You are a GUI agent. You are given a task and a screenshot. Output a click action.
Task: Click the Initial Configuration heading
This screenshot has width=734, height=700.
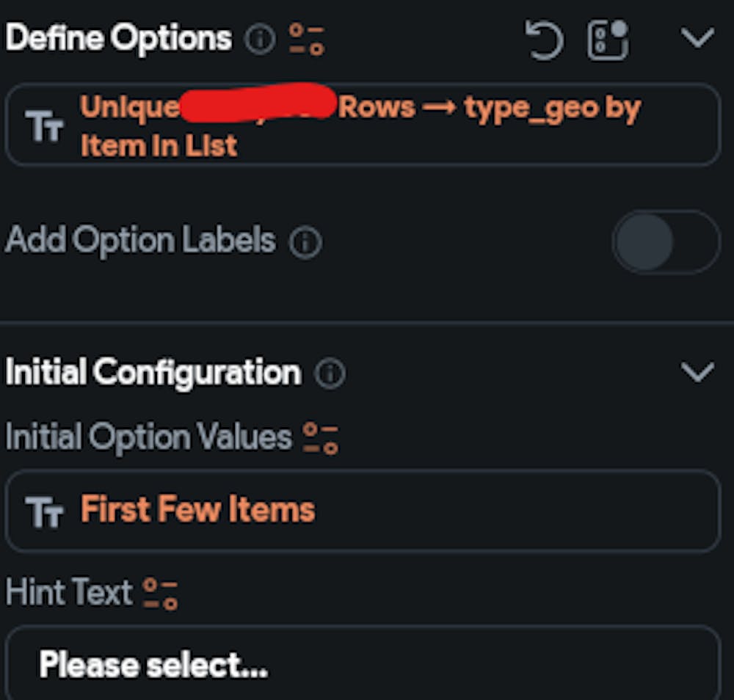(153, 373)
